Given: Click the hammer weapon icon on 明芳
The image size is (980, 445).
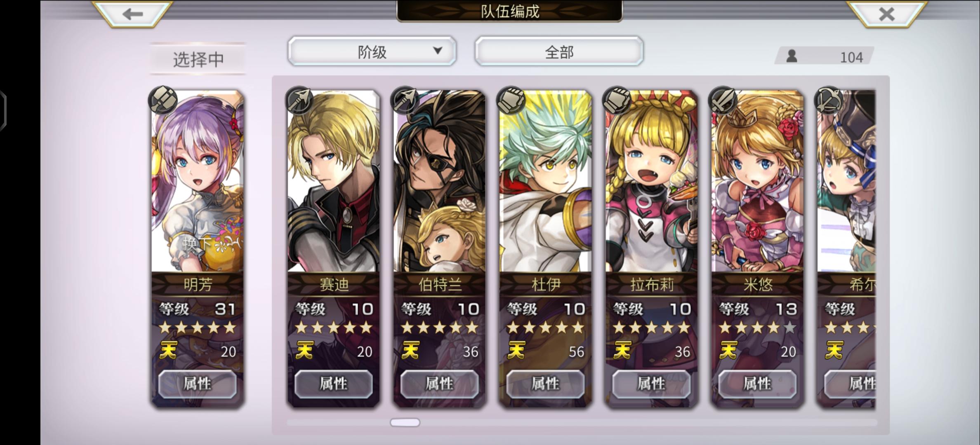Looking at the screenshot, I should 163,100.
